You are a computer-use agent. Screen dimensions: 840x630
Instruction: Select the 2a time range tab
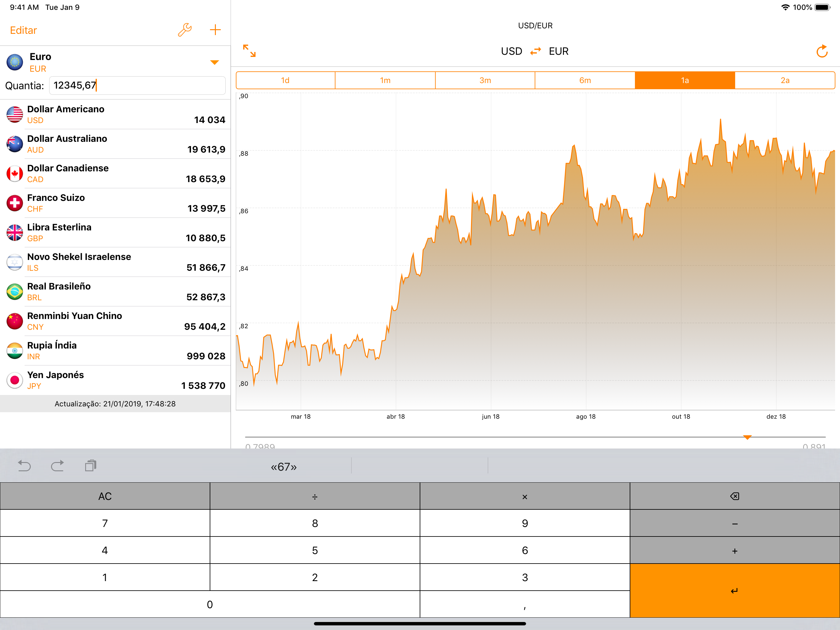(x=785, y=80)
